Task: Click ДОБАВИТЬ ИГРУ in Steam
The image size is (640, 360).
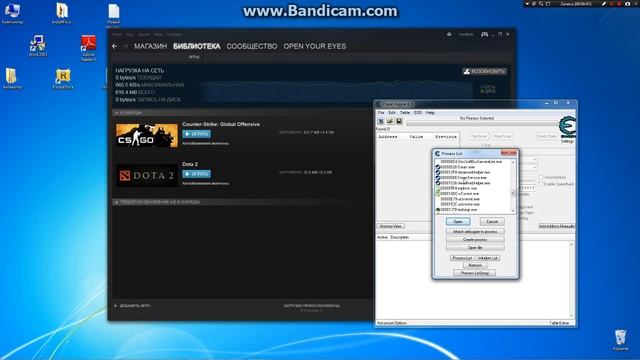Action: pyautogui.click(x=132, y=306)
